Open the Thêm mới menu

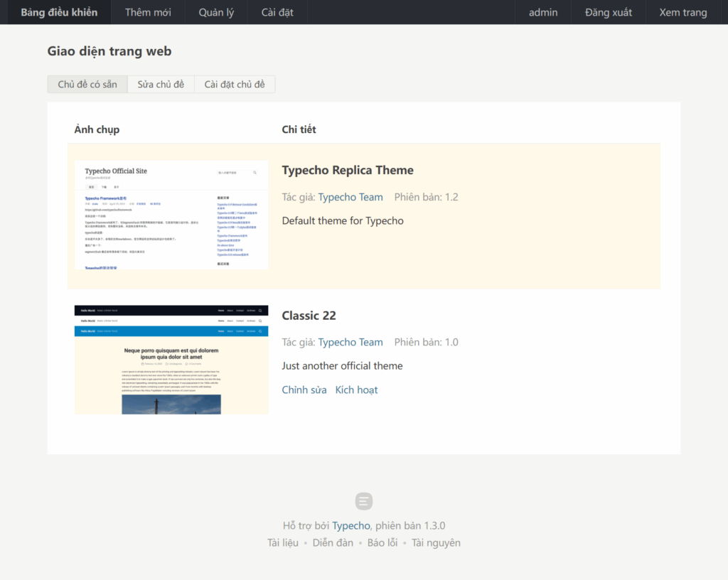148,12
